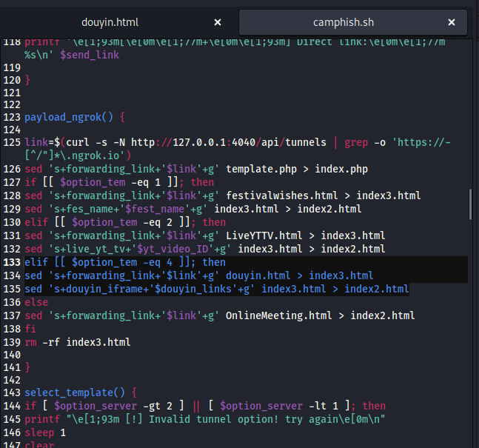The image size is (479, 448).
Task: Click template.php on line 126
Action: click(261, 169)
